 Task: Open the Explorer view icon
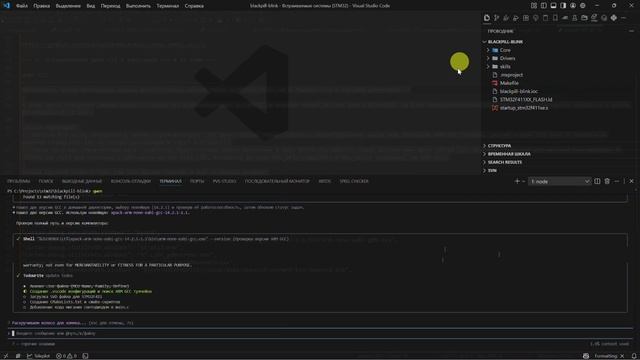pyautogui.click(x=487, y=18)
